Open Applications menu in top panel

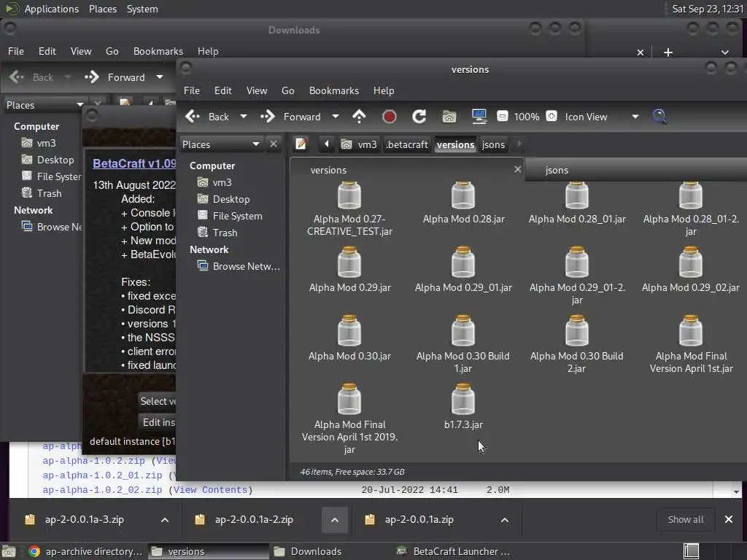[x=52, y=9]
